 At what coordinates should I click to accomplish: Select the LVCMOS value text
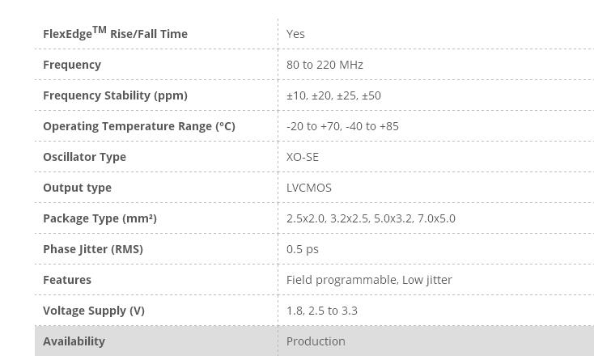(309, 188)
